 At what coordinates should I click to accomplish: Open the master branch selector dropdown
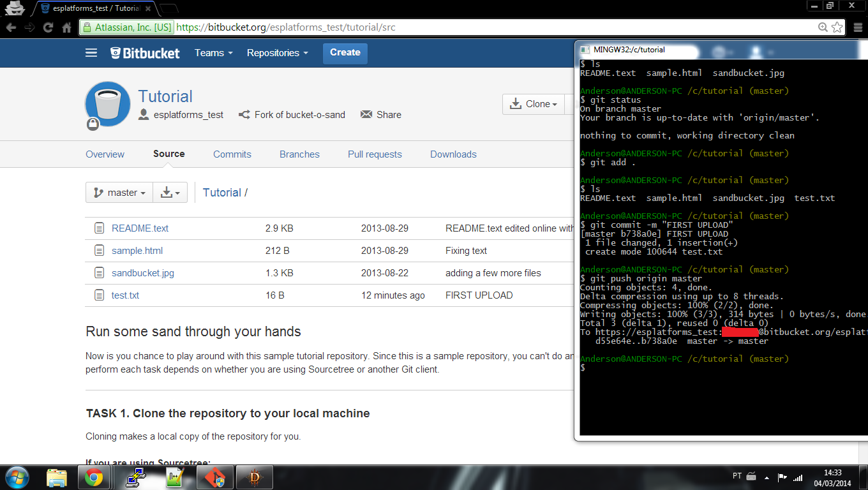(x=119, y=193)
